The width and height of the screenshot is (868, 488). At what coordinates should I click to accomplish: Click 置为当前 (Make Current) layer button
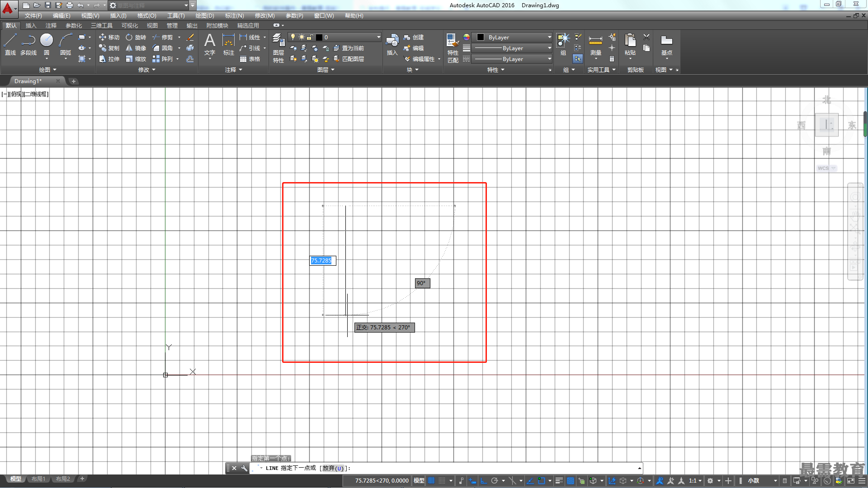[349, 48]
